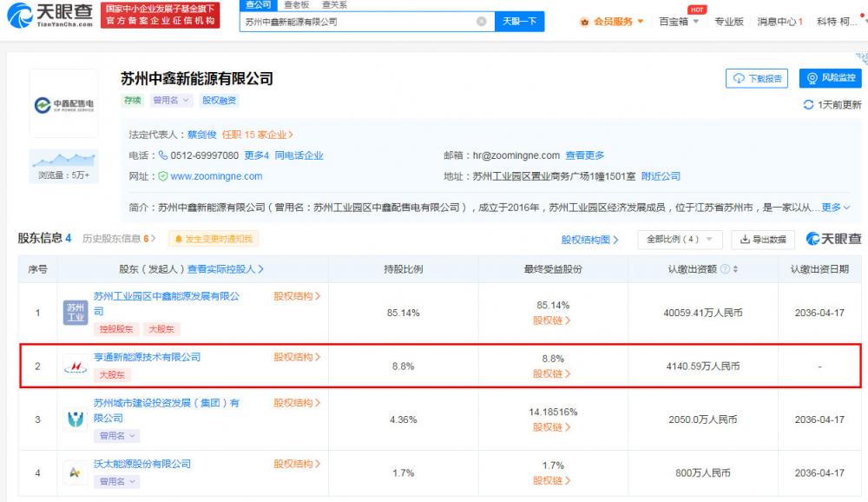Open the 专业版 menu item
Screen dimensions: 868x502
click(x=729, y=22)
